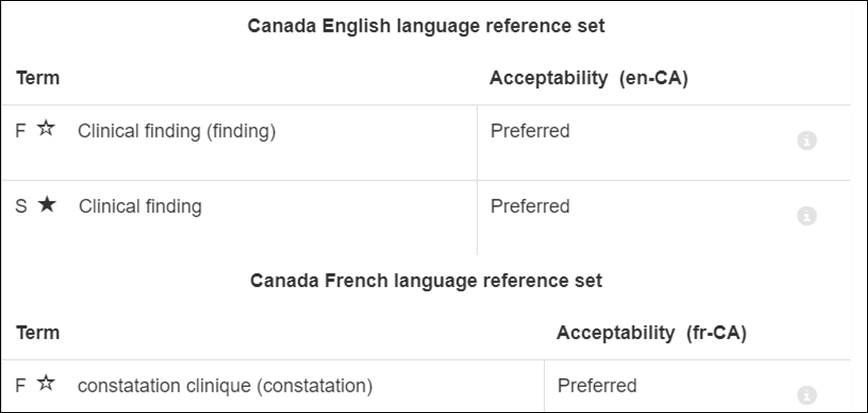Click the outline star next to Clinical finding (finding)
The width and height of the screenshot is (868, 413).
(46, 129)
